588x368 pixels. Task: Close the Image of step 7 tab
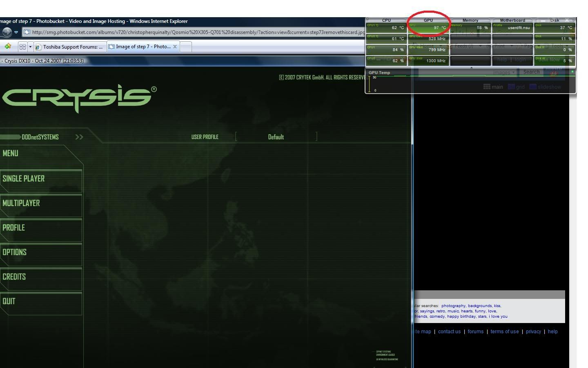(x=175, y=47)
